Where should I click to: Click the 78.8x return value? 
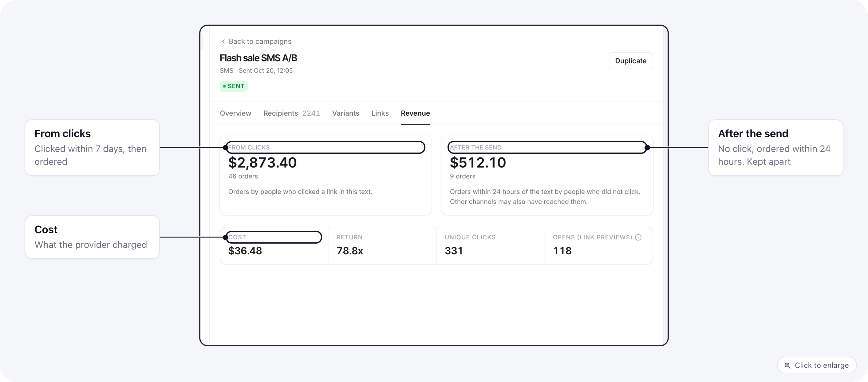point(350,251)
